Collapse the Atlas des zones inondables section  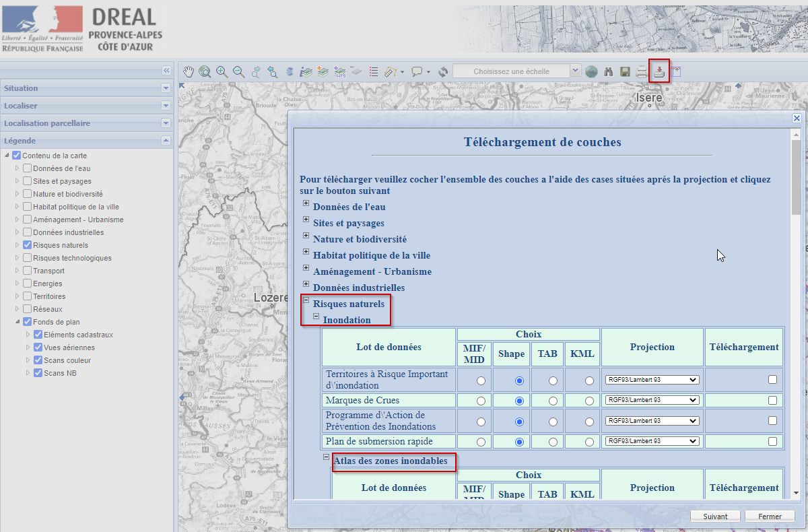[x=326, y=457]
